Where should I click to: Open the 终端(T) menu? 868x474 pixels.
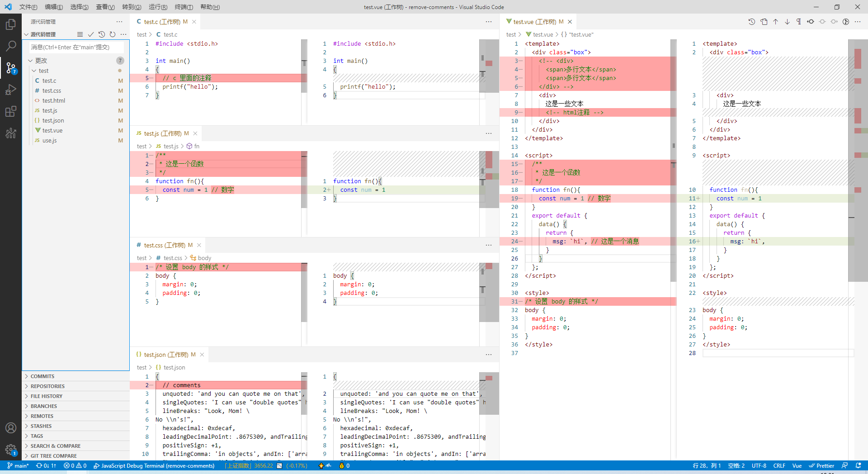pyautogui.click(x=184, y=7)
